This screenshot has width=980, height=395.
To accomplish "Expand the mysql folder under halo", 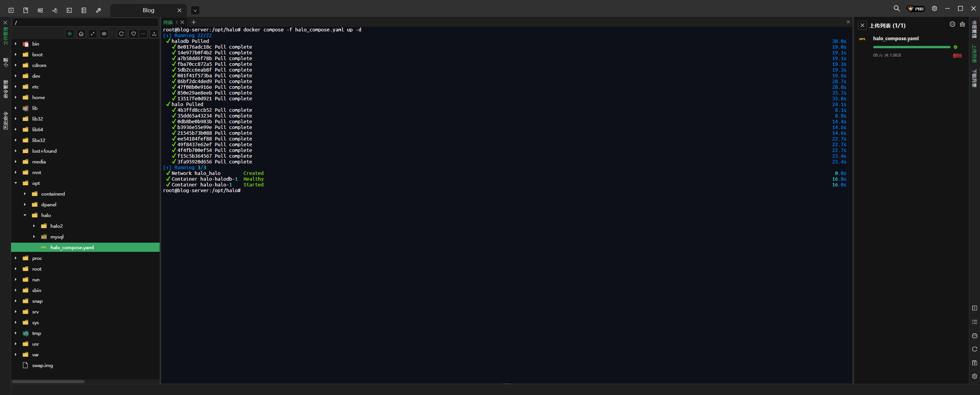I will (34, 237).
